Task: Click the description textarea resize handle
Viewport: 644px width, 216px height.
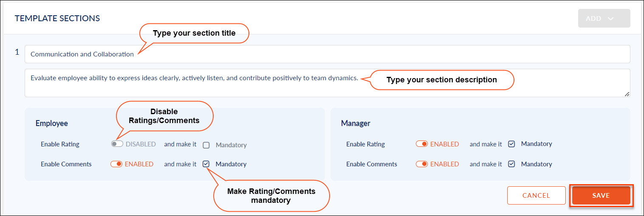Action: (x=627, y=94)
